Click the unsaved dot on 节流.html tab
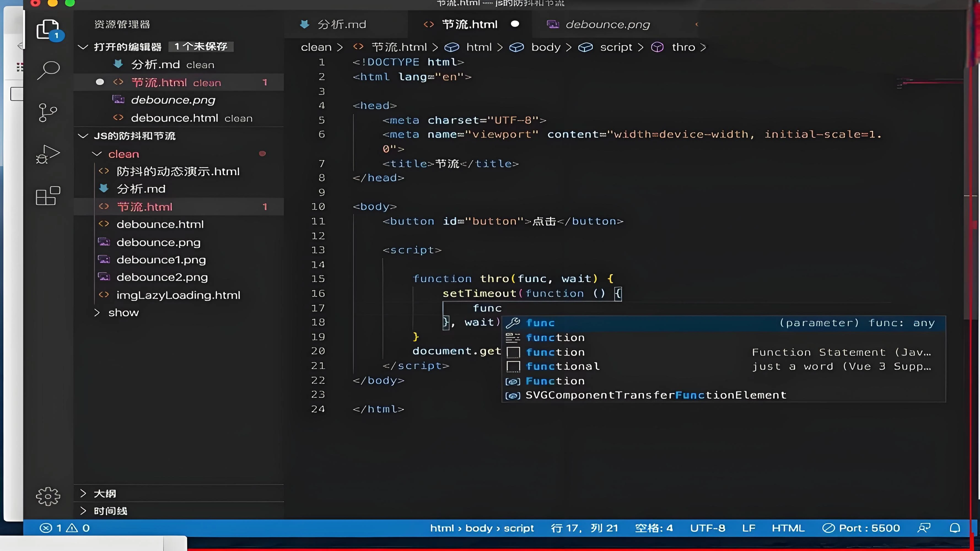The width and height of the screenshot is (980, 551). (515, 24)
